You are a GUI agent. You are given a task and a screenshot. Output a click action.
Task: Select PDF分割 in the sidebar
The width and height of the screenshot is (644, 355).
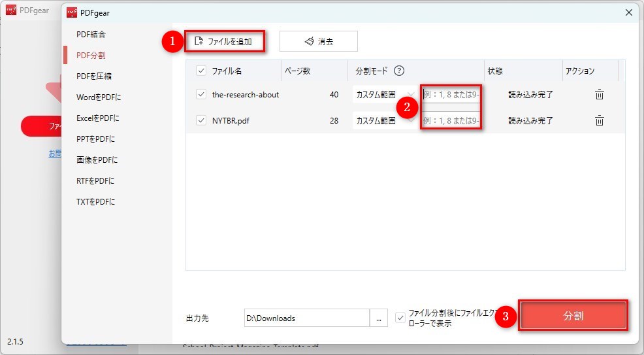coord(91,56)
